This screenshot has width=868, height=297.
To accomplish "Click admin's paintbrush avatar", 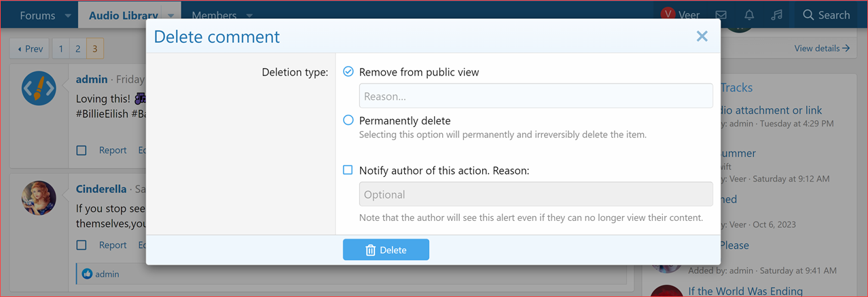I will click(39, 88).
